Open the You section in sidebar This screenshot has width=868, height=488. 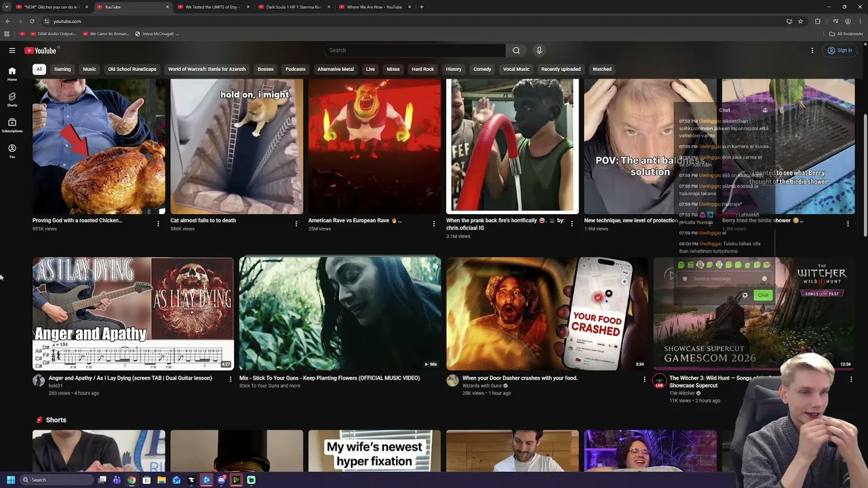(12, 151)
